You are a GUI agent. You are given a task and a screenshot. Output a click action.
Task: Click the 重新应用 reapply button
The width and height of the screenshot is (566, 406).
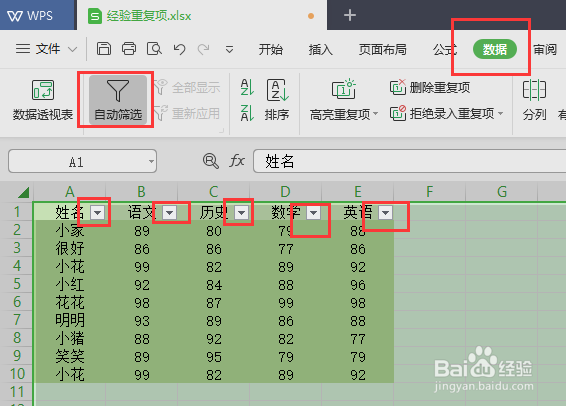tap(187, 113)
